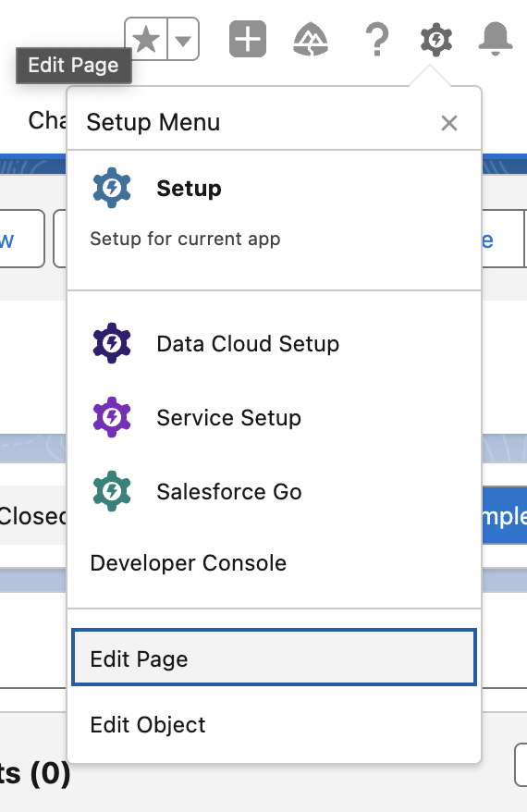The width and height of the screenshot is (527, 812).
Task: Open the Developer Console
Action: [x=274, y=563]
